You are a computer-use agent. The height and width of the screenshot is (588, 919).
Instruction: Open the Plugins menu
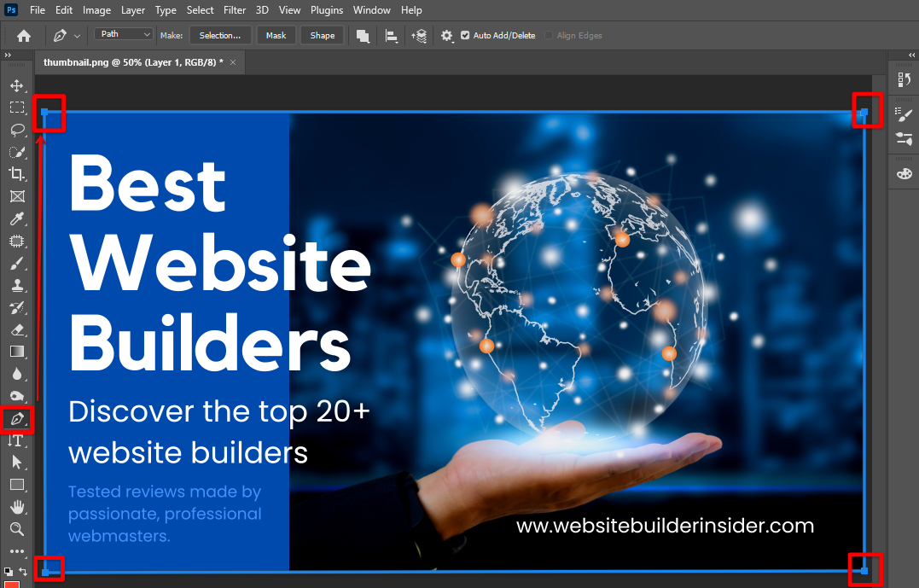[327, 10]
